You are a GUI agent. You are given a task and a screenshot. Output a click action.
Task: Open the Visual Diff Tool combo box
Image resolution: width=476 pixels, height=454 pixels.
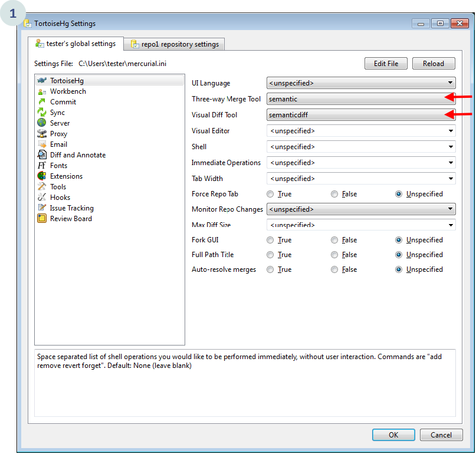pos(361,115)
